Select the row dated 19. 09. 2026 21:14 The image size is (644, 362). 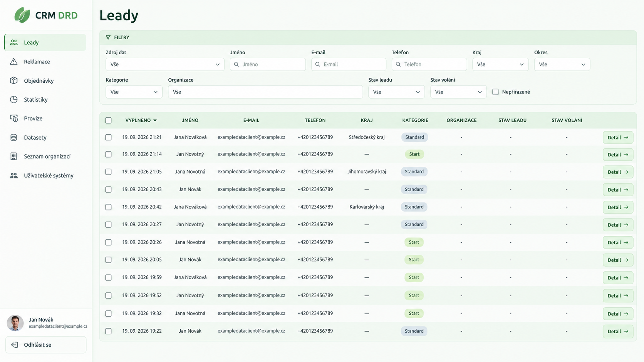click(x=108, y=154)
